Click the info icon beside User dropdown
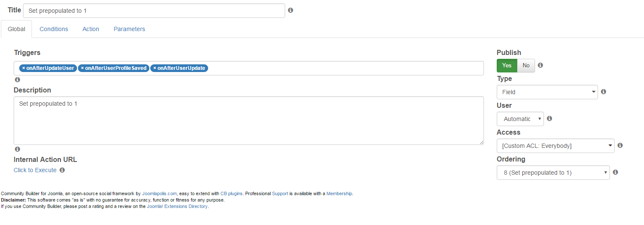This screenshot has width=644, height=225. (x=549, y=118)
